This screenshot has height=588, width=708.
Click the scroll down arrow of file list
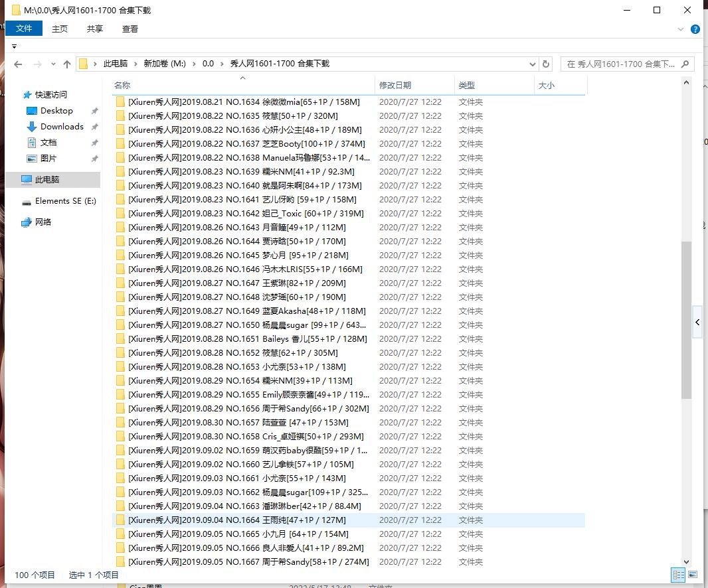pyautogui.click(x=686, y=562)
